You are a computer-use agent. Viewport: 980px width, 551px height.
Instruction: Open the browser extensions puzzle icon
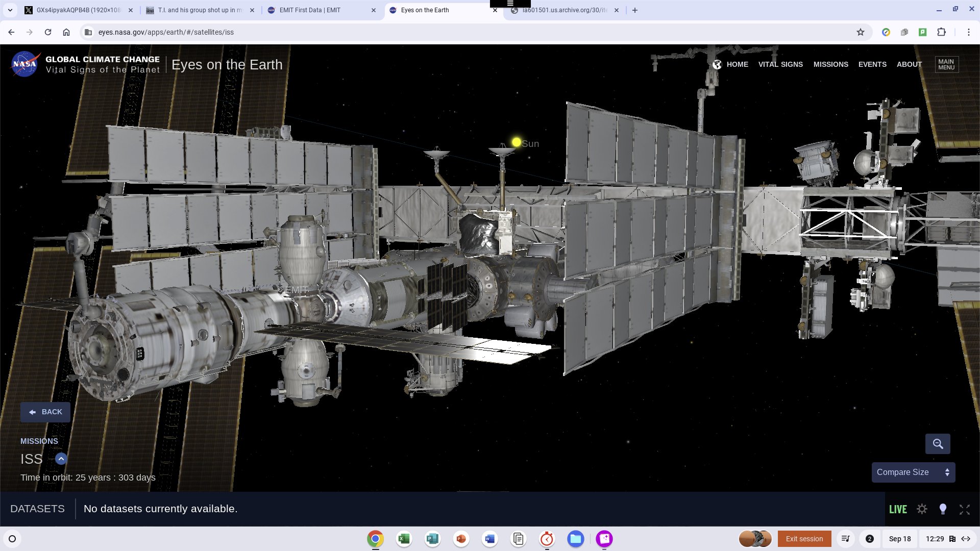point(941,32)
